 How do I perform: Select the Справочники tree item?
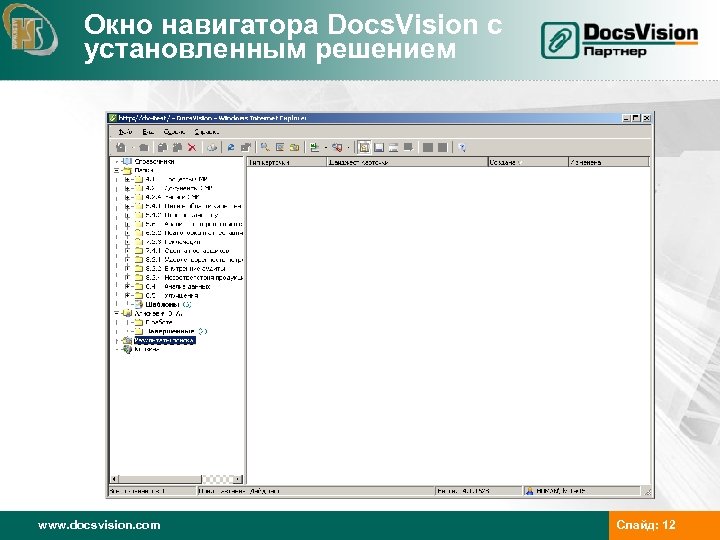coord(154,162)
